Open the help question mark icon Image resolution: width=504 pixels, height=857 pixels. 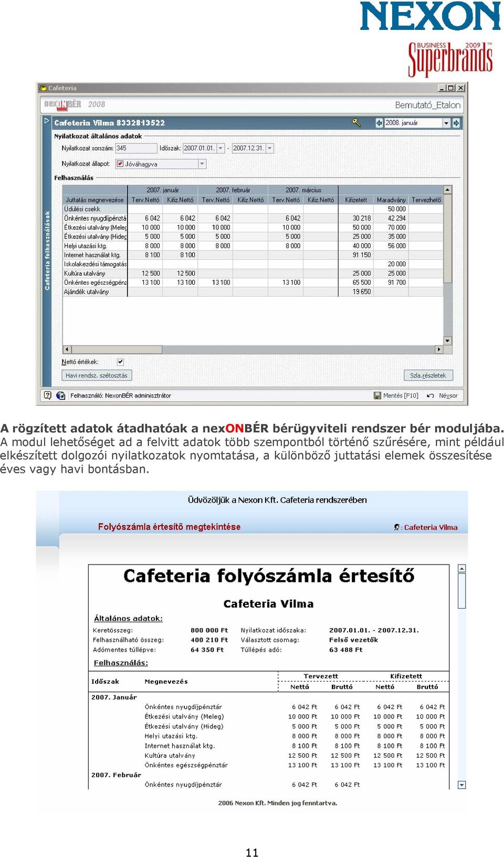tap(47, 395)
